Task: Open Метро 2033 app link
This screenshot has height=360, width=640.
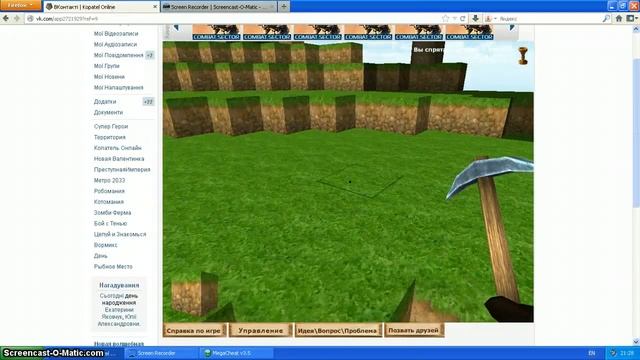Action: tap(109, 180)
